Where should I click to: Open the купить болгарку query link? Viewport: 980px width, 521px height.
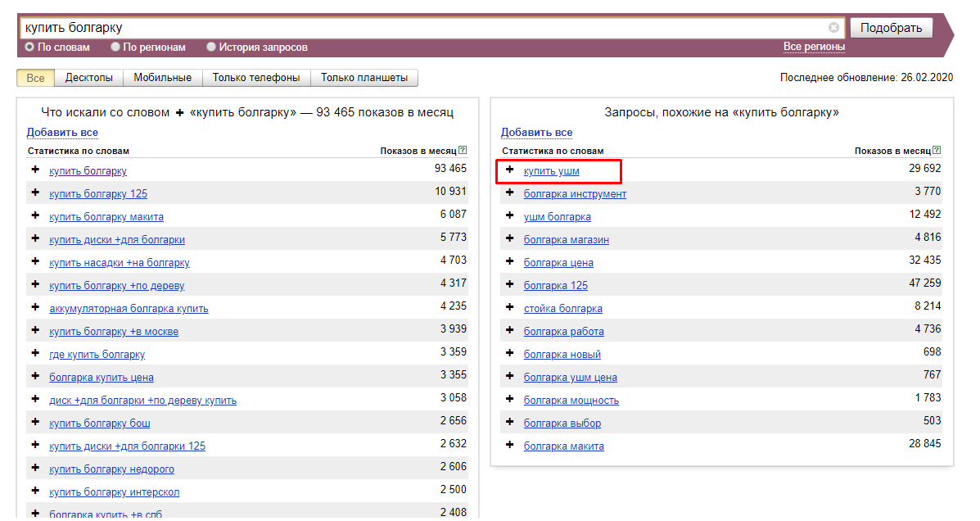point(88,170)
